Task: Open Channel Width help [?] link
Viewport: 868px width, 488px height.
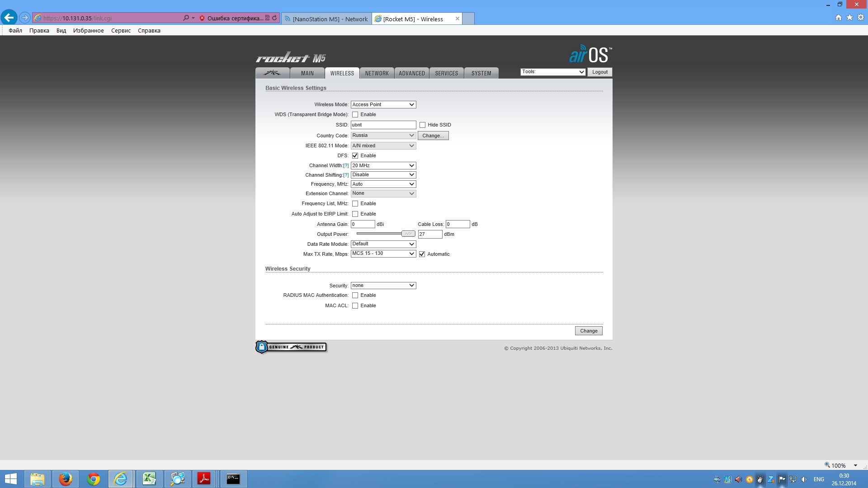Action: click(346, 166)
